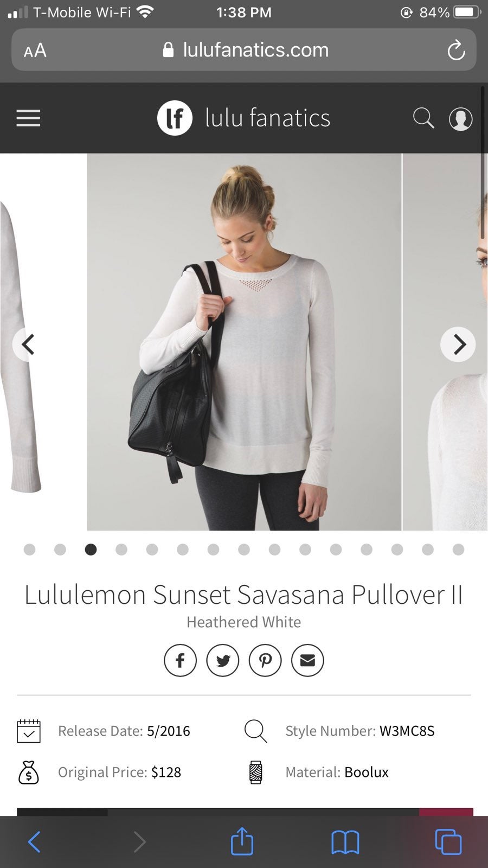Go back with Safari back chevron

click(x=34, y=842)
